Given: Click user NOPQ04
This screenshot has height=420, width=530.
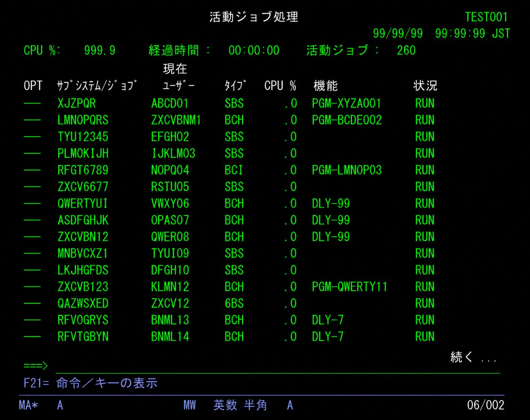Looking at the screenshot, I should [x=170, y=170].
